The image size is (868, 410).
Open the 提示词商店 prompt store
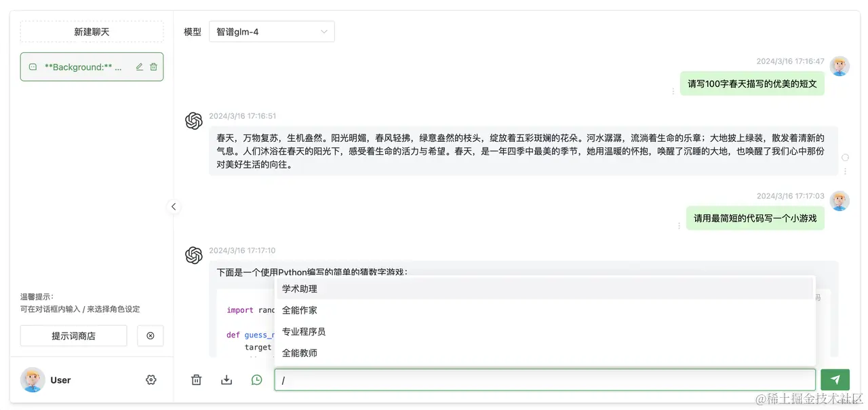coord(73,335)
